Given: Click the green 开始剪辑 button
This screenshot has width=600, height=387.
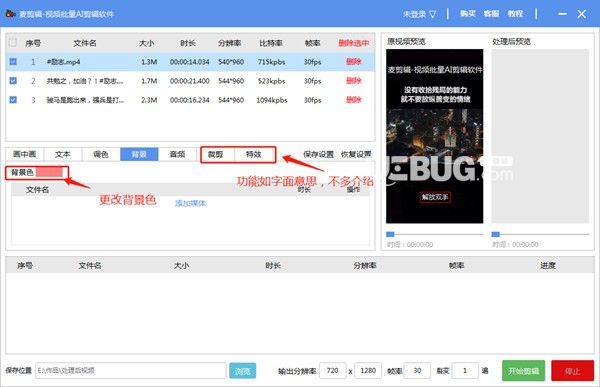Looking at the screenshot, I should [523, 371].
